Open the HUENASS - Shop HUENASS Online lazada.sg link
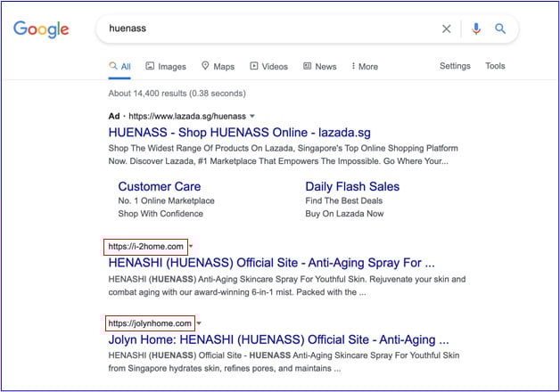Screen dimensions: 560x392 click(x=240, y=133)
